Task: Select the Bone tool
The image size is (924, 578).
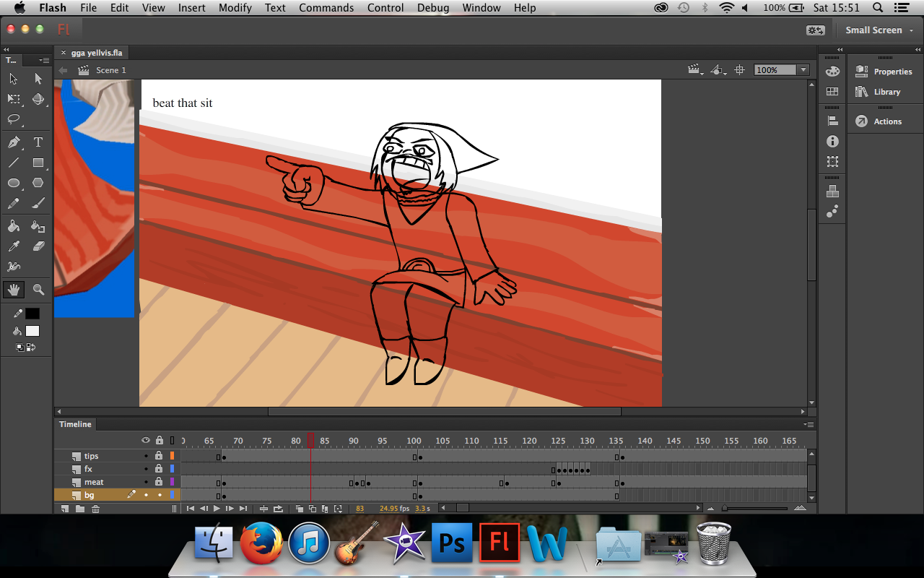Action: tap(14, 267)
